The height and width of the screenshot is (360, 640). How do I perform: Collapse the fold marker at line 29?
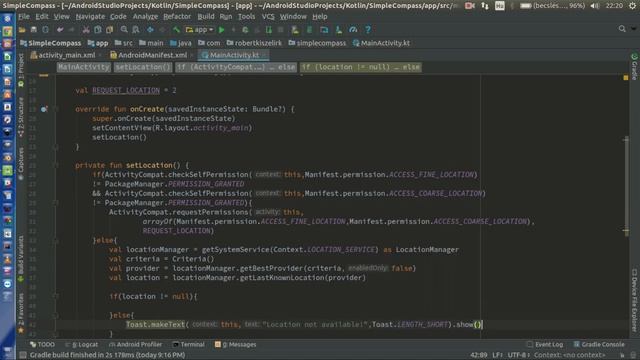[56, 203]
